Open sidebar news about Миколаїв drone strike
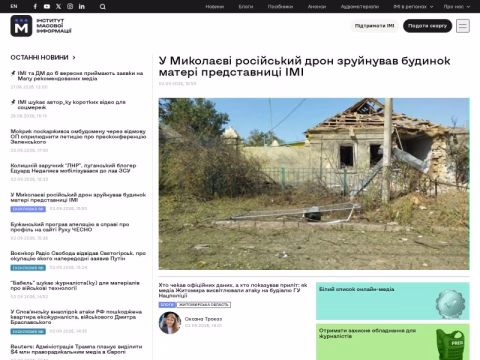 (78, 197)
